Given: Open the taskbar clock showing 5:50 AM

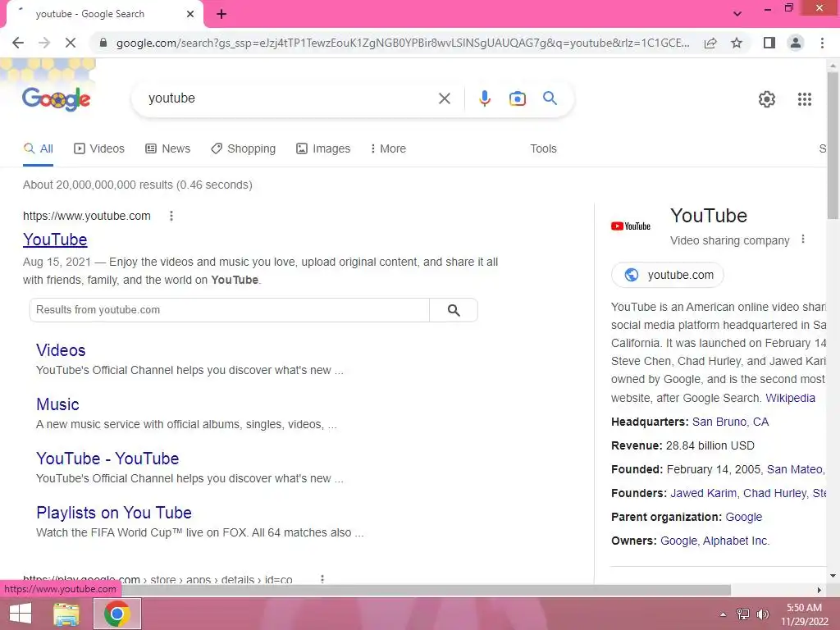Looking at the screenshot, I should pos(804,614).
